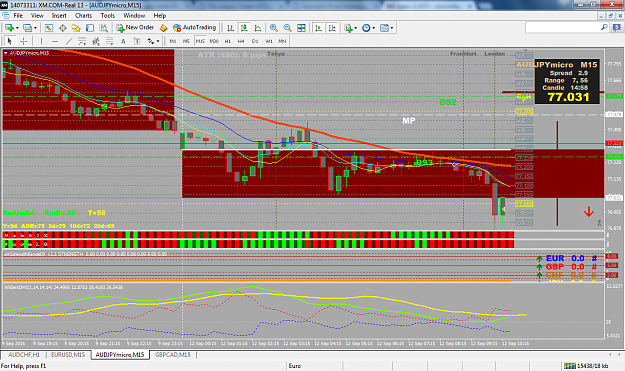Switch to Candlesticks chart display
Viewport: 625px width, 371px height.
tap(244, 27)
